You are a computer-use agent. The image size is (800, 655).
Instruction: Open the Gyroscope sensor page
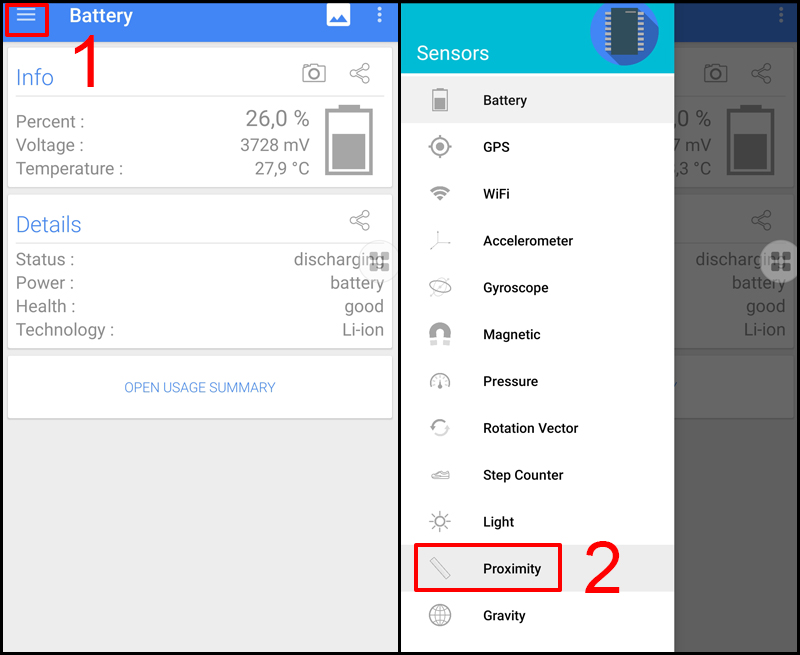537,288
